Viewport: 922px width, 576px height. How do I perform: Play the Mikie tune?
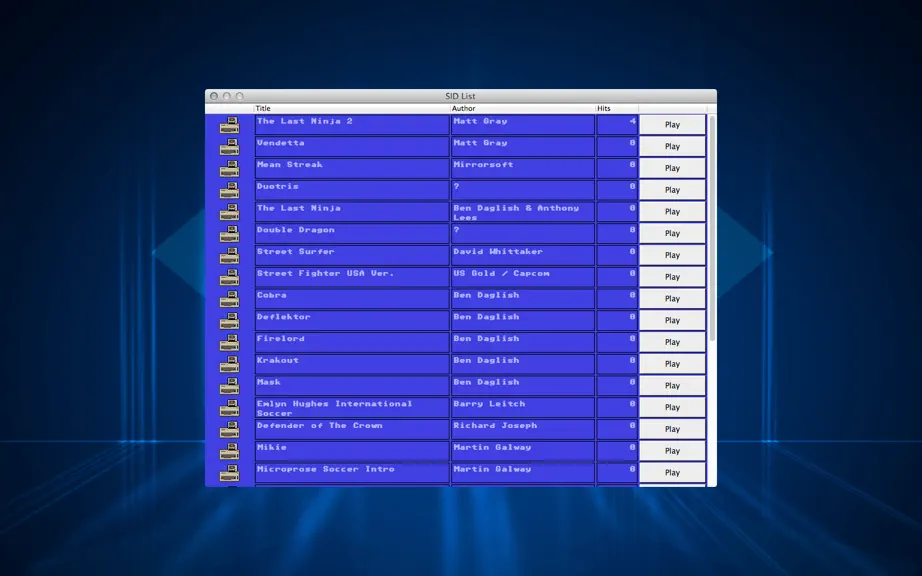pos(672,451)
